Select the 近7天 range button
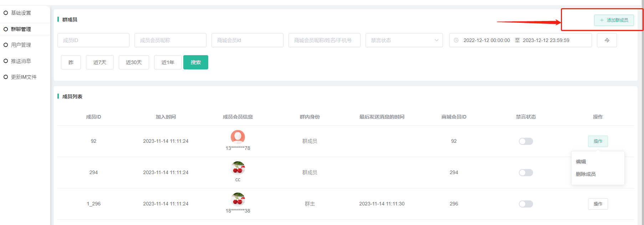 [x=100, y=62]
